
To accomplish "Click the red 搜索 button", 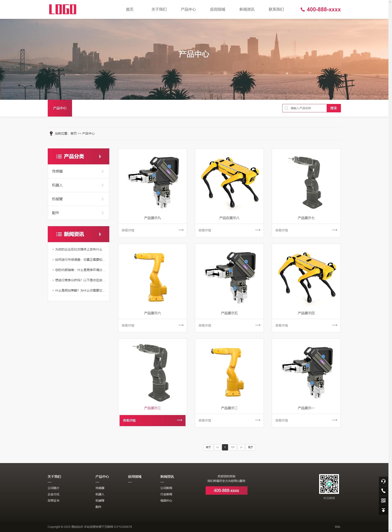I will 333,108.
